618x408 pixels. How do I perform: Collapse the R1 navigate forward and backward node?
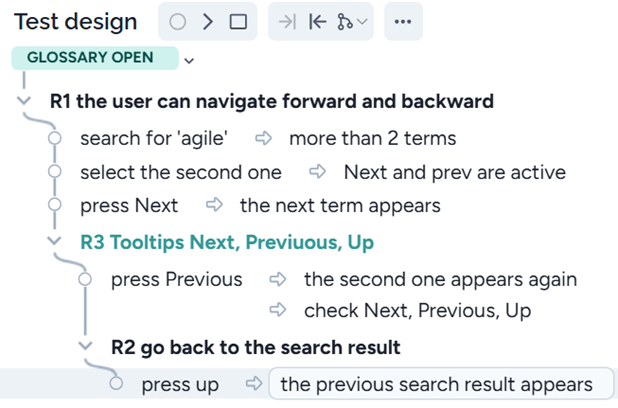coord(24,102)
